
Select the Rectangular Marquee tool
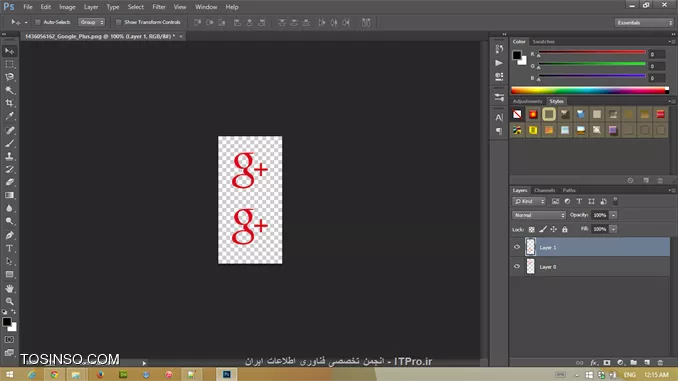click(9, 64)
